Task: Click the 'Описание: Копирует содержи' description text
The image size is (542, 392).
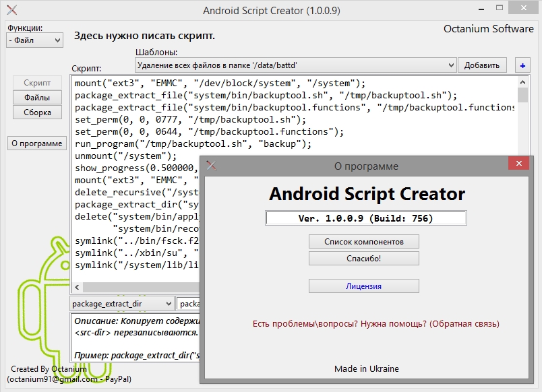Action: coord(137,321)
